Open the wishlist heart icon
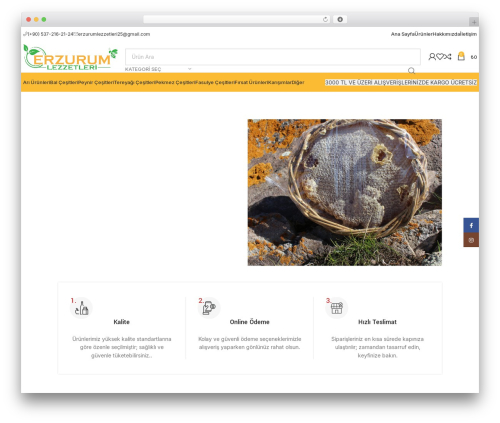Screen dimensions: 500x423 [x=440, y=57]
